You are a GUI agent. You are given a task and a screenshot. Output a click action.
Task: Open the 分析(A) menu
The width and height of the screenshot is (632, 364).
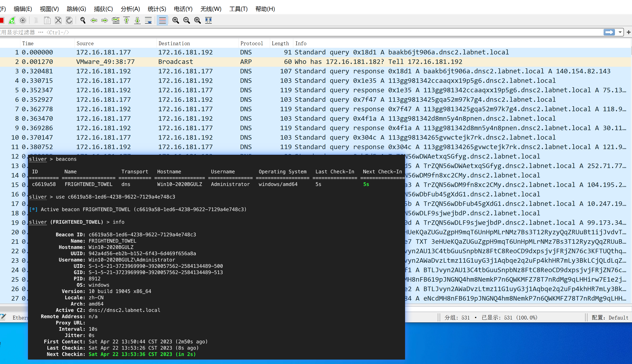click(x=130, y=9)
